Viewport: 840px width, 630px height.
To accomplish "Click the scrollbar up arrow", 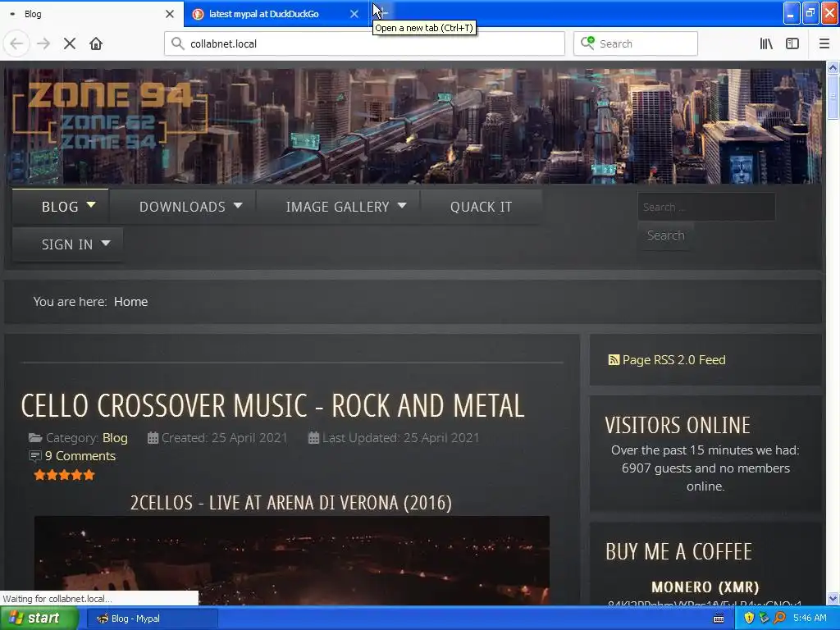I will point(833,67).
